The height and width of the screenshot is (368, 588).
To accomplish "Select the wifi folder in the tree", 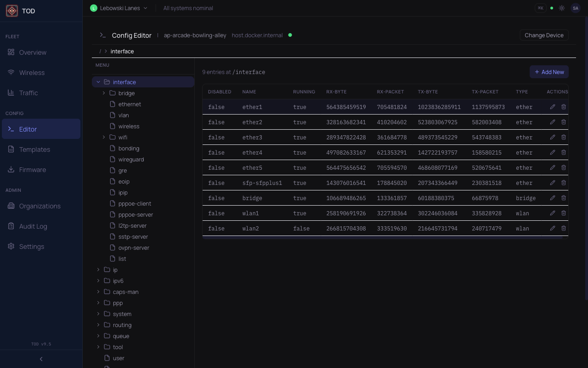I will click(122, 137).
